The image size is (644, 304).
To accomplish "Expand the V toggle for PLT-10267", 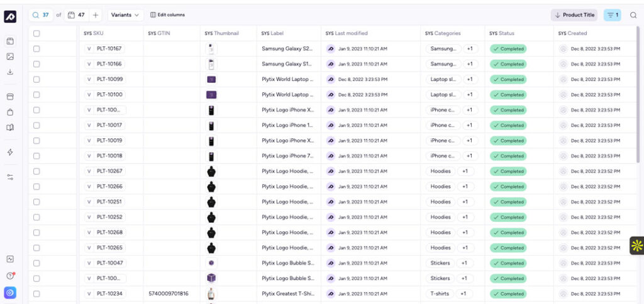I will pos(89,171).
